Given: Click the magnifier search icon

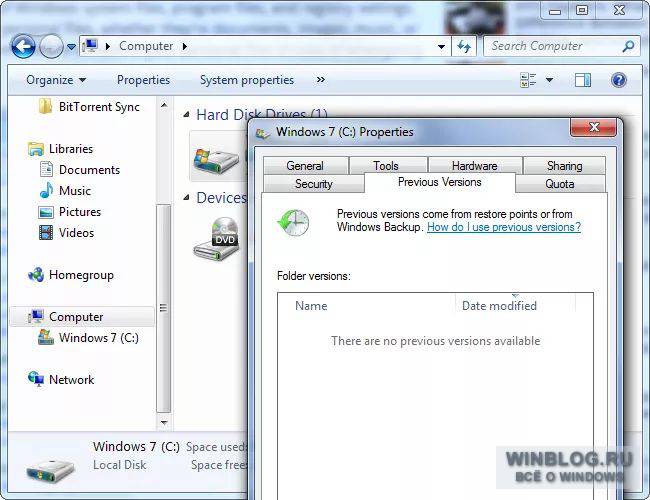Looking at the screenshot, I should click(628, 46).
